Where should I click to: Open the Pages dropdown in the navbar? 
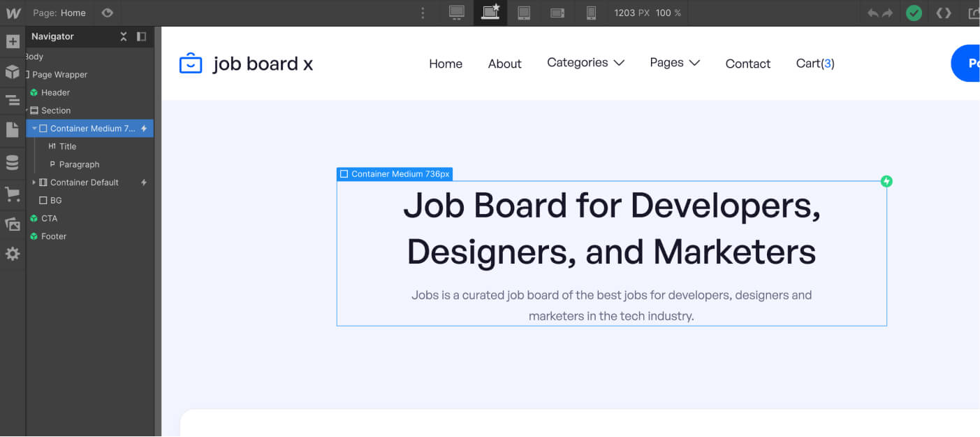click(x=673, y=62)
